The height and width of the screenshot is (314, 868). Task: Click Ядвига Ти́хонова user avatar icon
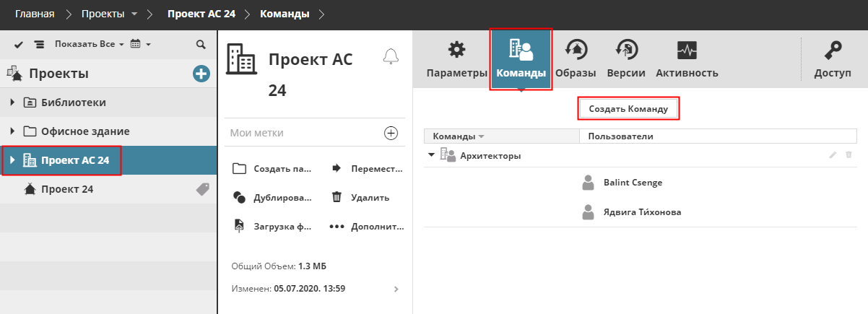point(589,212)
